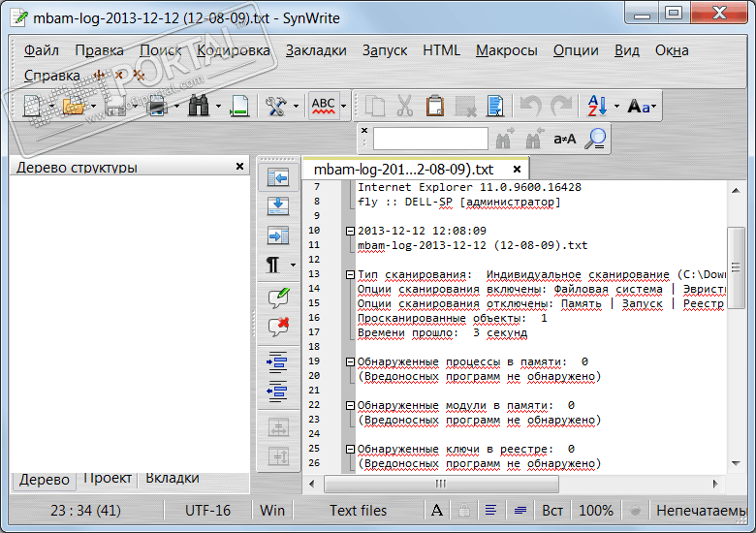
Task: Click the Cut scissors icon
Action: (405, 106)
